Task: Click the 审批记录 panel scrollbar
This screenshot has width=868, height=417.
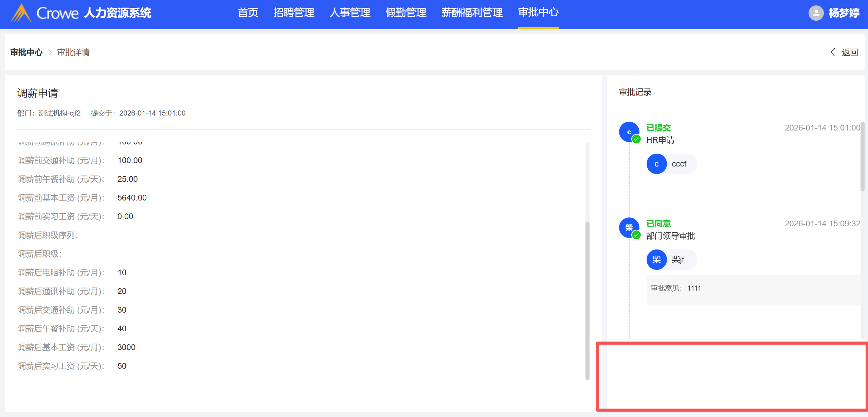Action: point(862,156)
